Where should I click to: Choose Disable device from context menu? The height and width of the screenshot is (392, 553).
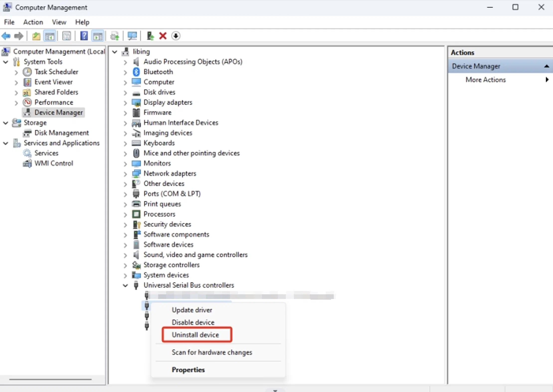193,322
